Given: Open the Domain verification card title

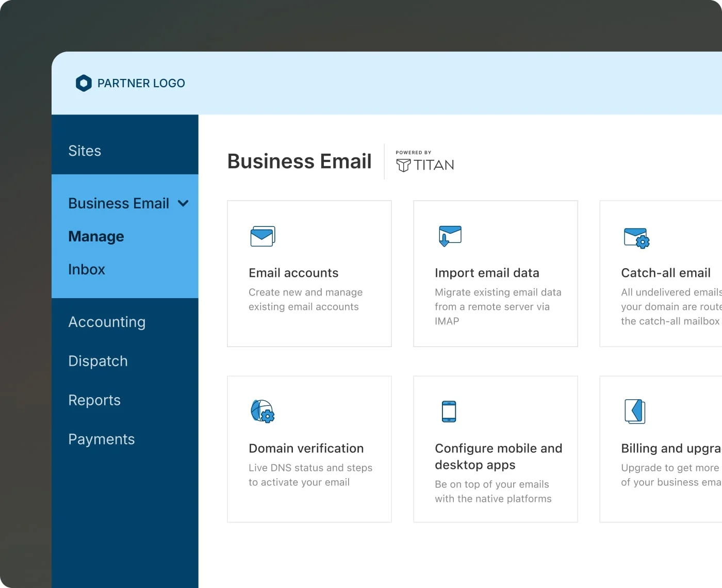Looking at the screenshot, I should pos(306,448).
